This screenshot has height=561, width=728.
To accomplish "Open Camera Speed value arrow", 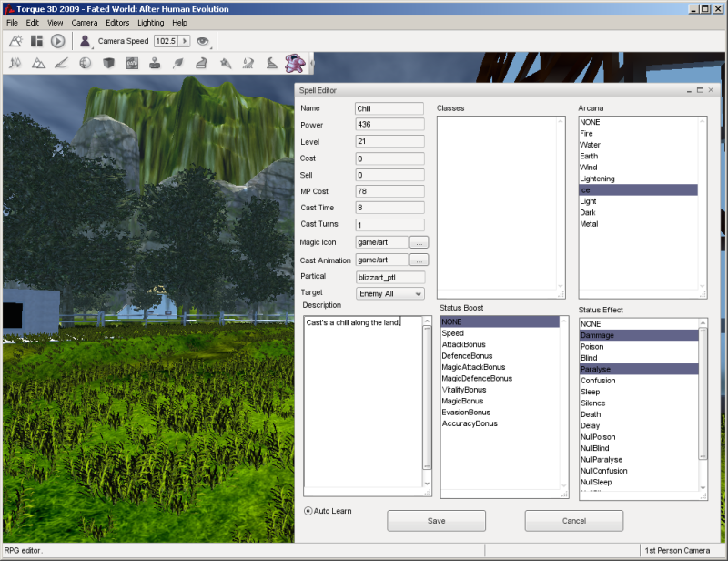I will click(185, 41).
